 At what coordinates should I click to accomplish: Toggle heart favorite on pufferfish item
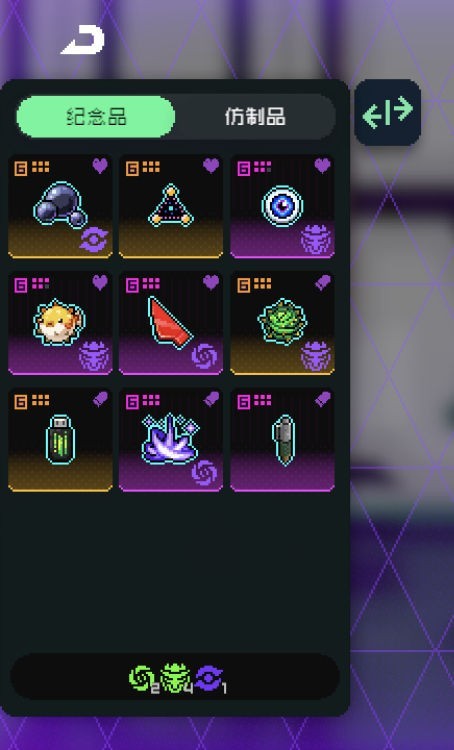100,283
